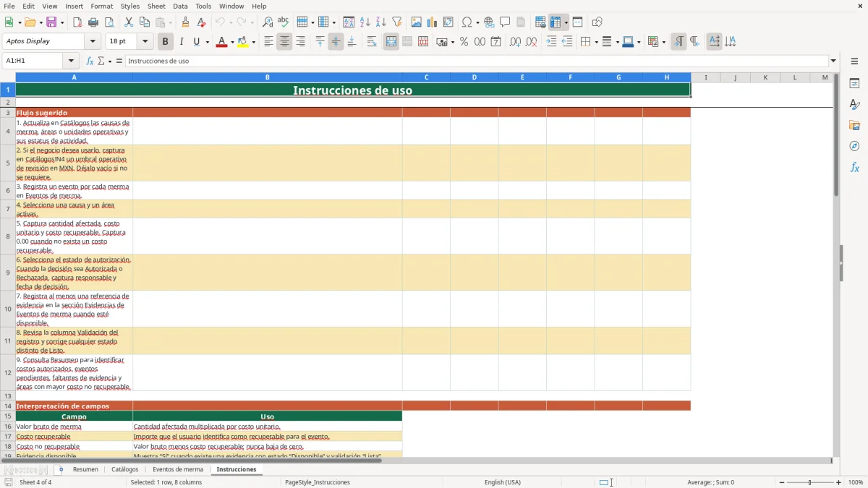Open sidebar Gallery deck icon
868x488 pixels.
click(x=854, y=126)
